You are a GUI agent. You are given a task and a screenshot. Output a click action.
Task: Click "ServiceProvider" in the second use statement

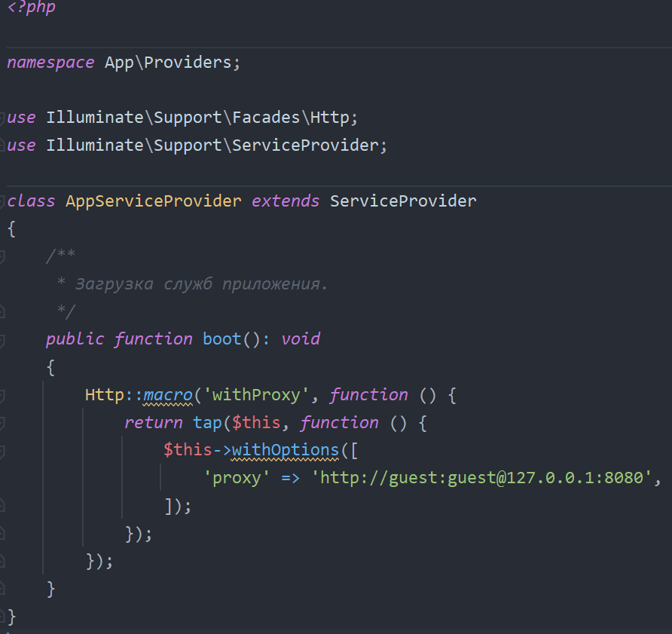pyautogui.click(x=305, y=145)
